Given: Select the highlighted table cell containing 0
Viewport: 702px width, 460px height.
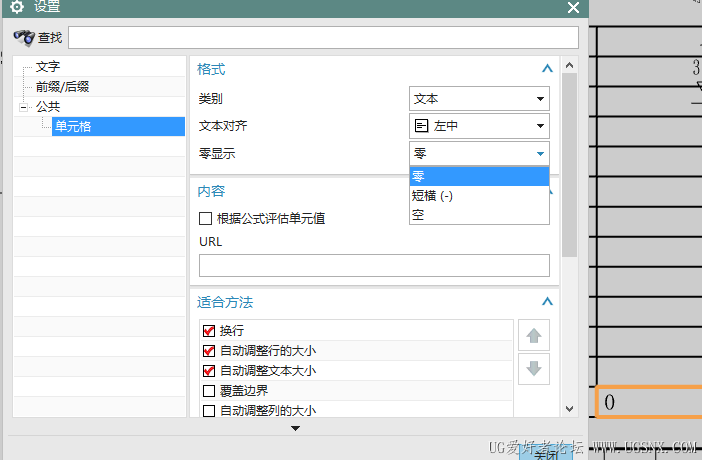Looking at the screenshot, I should click(x=649, y=402).
